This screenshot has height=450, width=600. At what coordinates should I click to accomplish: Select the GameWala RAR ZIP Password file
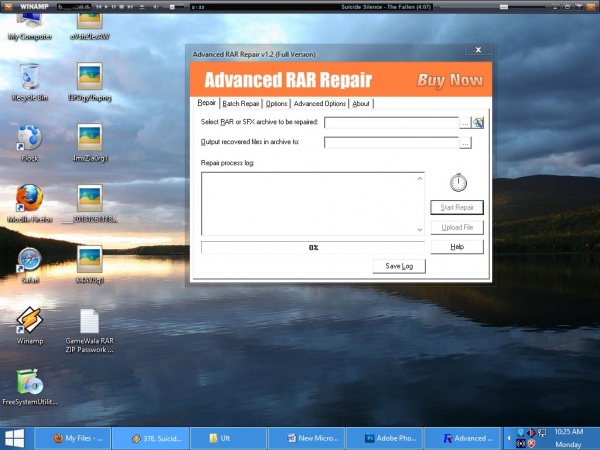coord(90,331)
